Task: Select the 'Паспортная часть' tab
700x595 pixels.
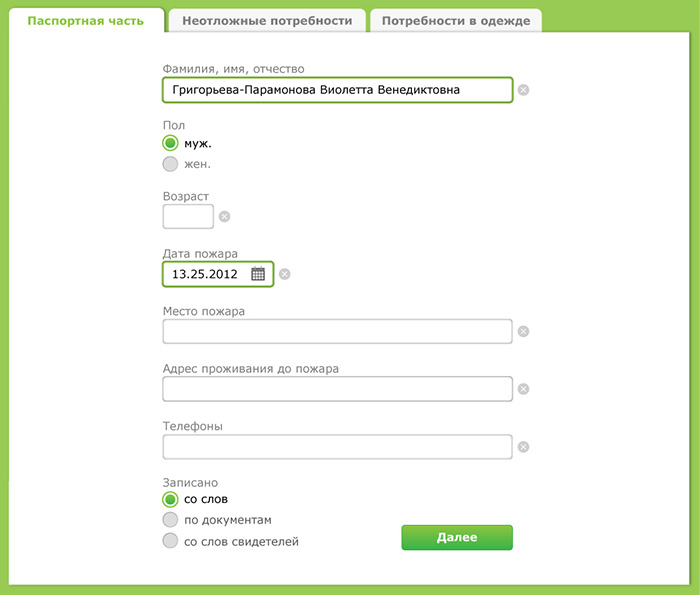Action: point(86,21)
